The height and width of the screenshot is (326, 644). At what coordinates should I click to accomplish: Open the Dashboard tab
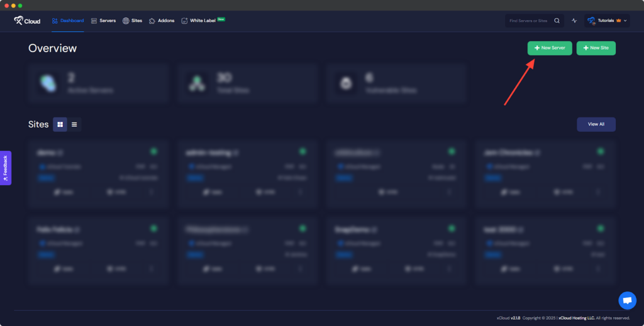click(x=68, y=21)
